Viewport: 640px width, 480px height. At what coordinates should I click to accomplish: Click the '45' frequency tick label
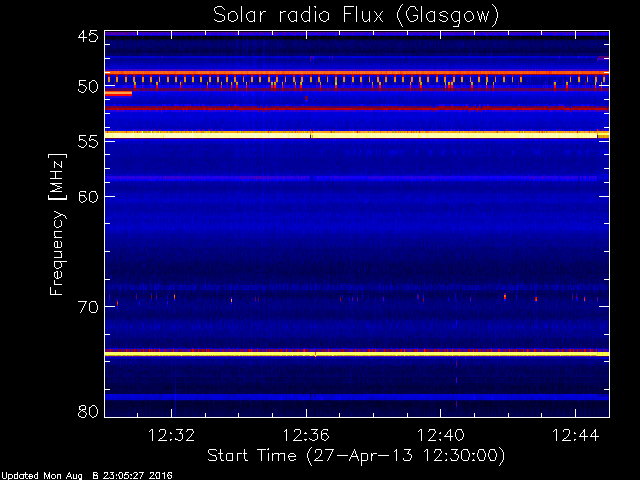tap(88, 36)
